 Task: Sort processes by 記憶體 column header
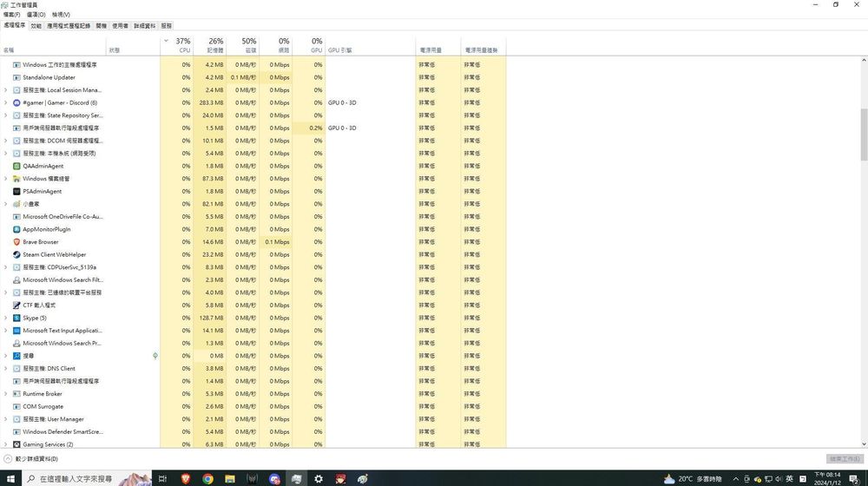(x=215, y=45)
